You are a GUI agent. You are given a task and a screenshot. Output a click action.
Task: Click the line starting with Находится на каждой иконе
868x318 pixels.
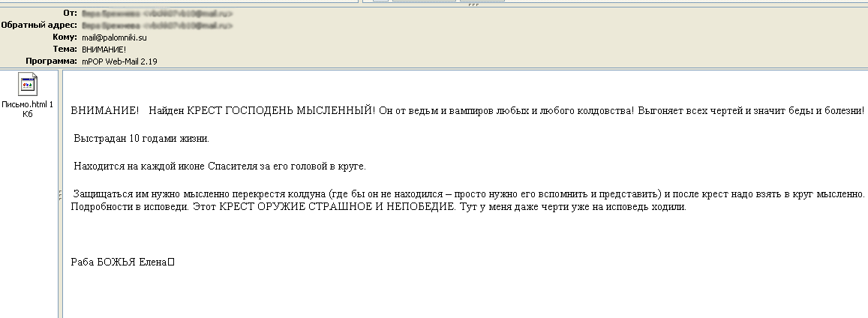point(219,166)
